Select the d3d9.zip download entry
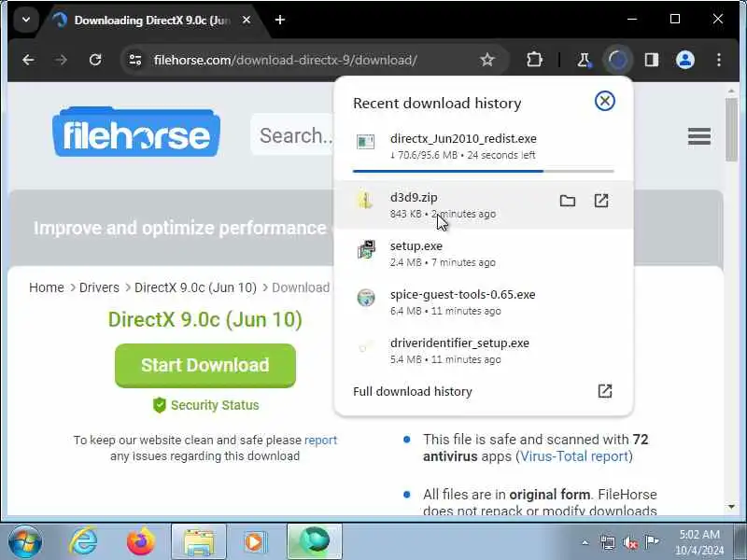 (484, 204)
